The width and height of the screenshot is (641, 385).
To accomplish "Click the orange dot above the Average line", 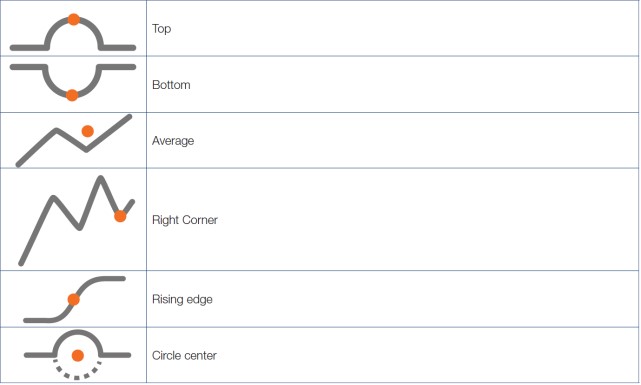I will [87, 131].
